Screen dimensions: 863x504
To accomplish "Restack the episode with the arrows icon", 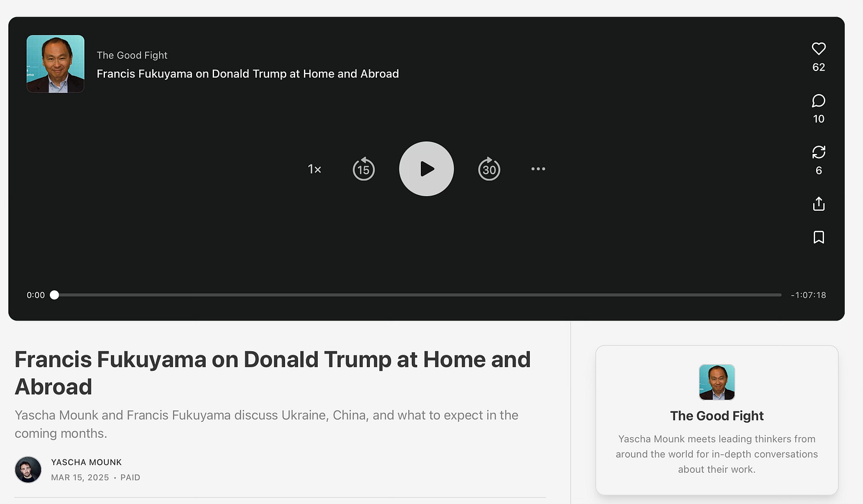I will coord(819,152).
